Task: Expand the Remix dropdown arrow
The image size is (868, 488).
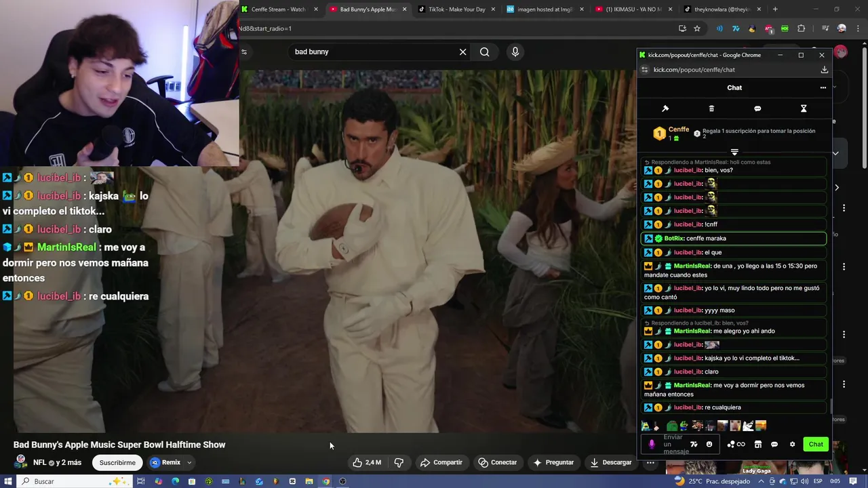Action: [x=189, y=462]
